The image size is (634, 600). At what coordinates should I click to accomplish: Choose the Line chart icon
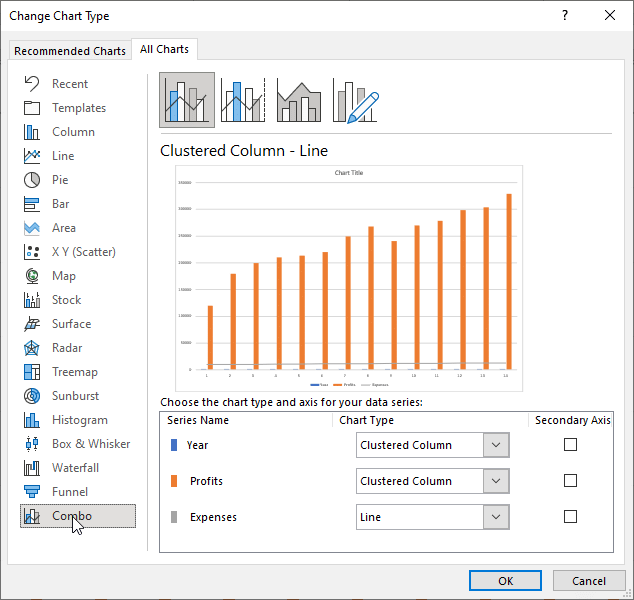coord(32,156)
